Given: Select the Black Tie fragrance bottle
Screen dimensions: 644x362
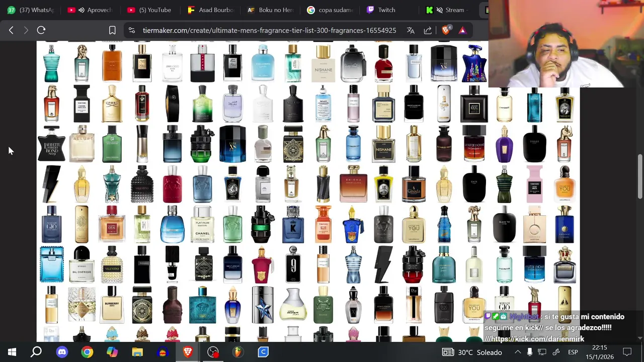Looking at the screenshot, I should [504, 224].
